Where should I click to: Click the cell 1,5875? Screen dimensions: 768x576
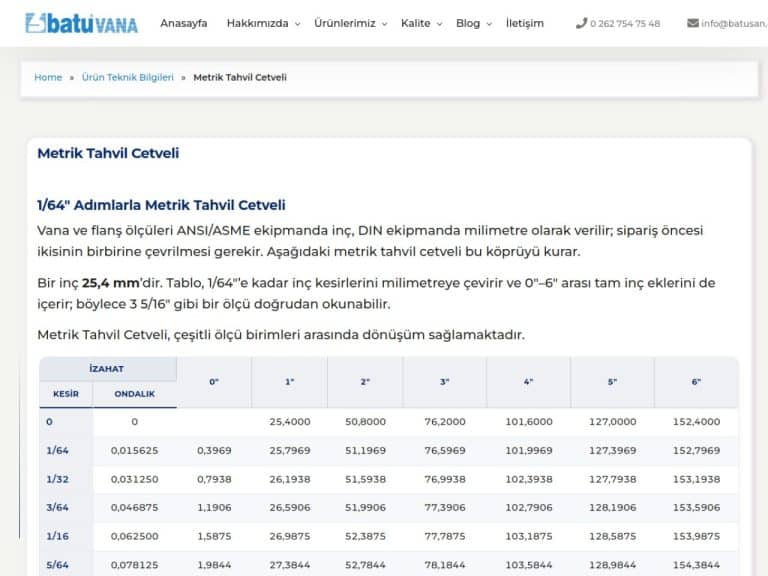pos(214,536)
